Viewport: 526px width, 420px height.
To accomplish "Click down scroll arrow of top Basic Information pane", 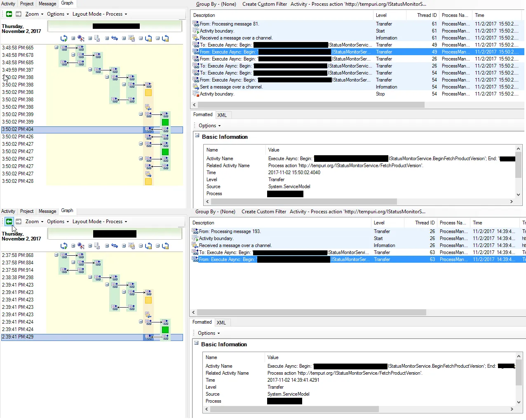I will pyautogui.click(x=519, y=195).
